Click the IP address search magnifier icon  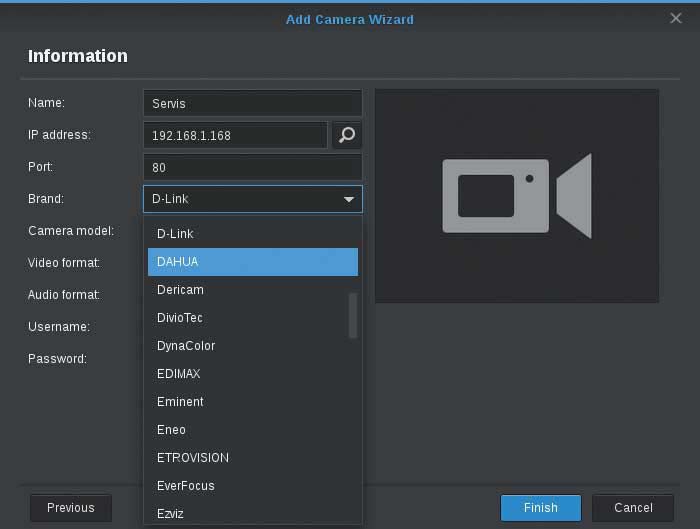347,135
